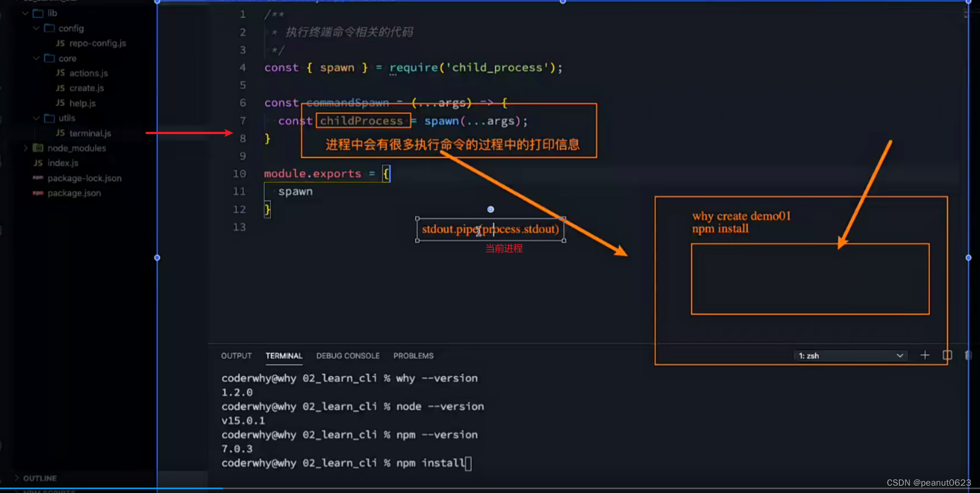Open actions.js file

(89, 73)
